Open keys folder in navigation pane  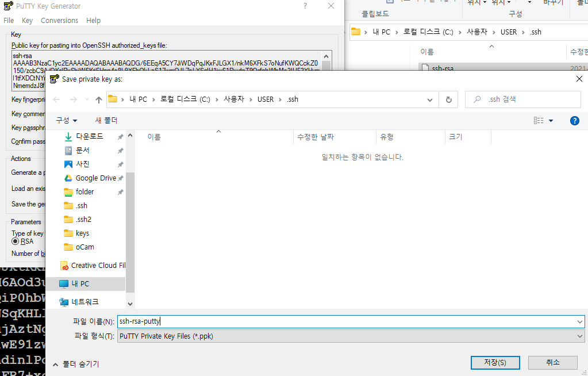[x=82, y=233]
